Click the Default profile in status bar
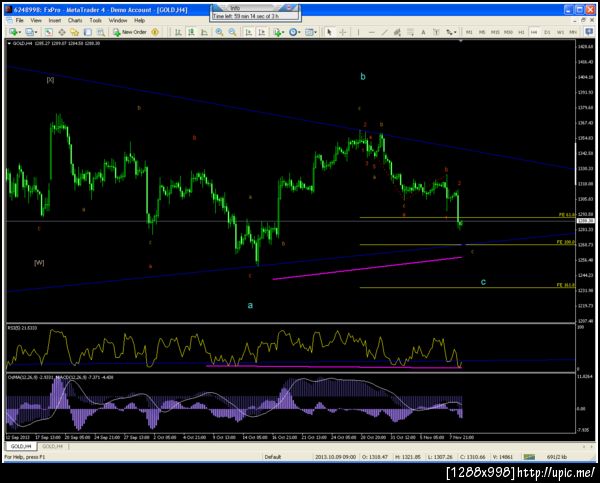Image resolution: width=600 pixels, height=483 pixels. pos(273,457)
